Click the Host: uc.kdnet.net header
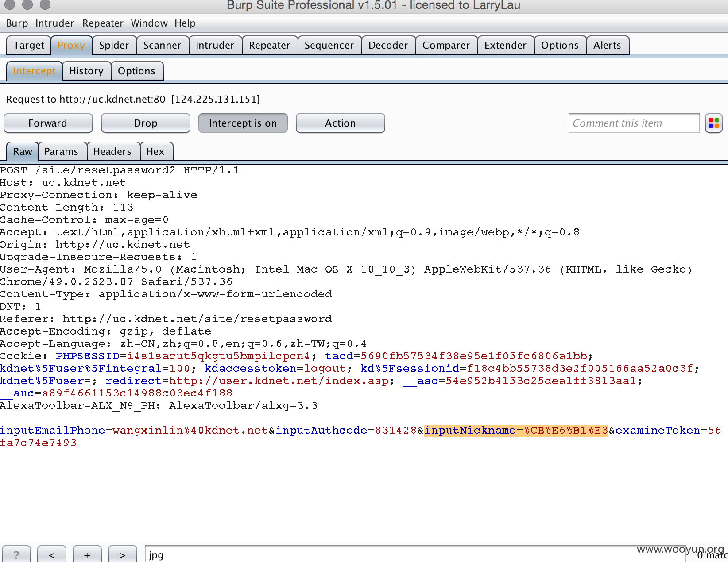The width and height of the screenshot is (728, 562). coord(63,182)
